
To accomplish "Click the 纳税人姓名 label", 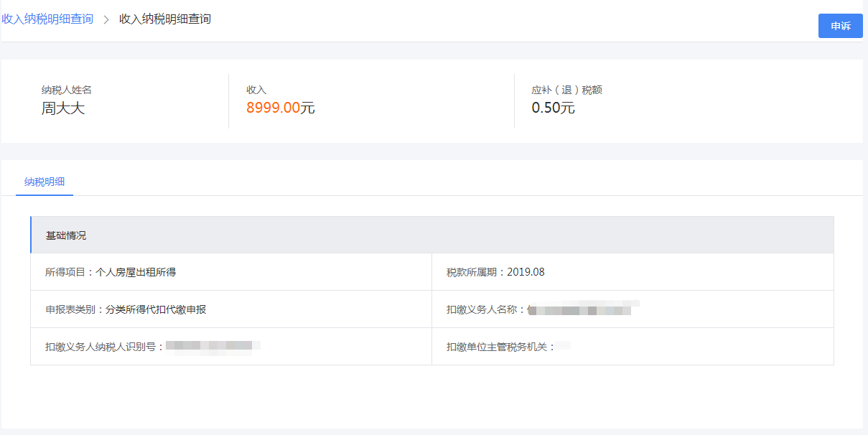I will (x=67, y=90).
